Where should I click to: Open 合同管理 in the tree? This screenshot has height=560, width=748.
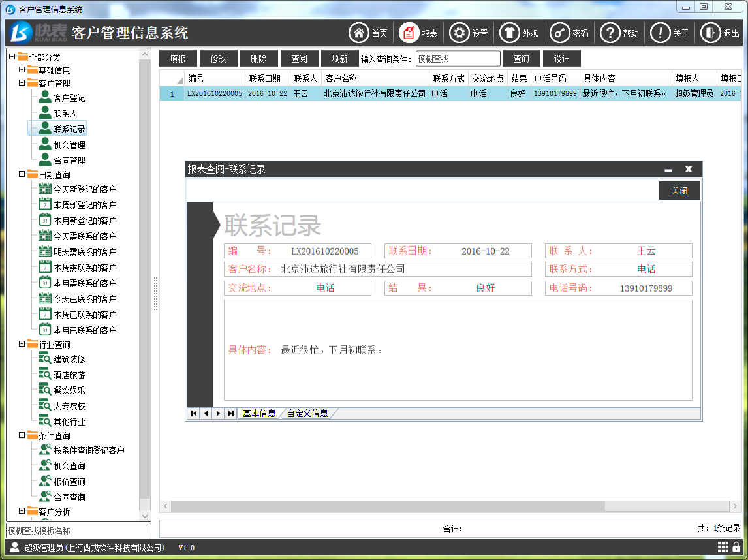[x=69, y=161]
